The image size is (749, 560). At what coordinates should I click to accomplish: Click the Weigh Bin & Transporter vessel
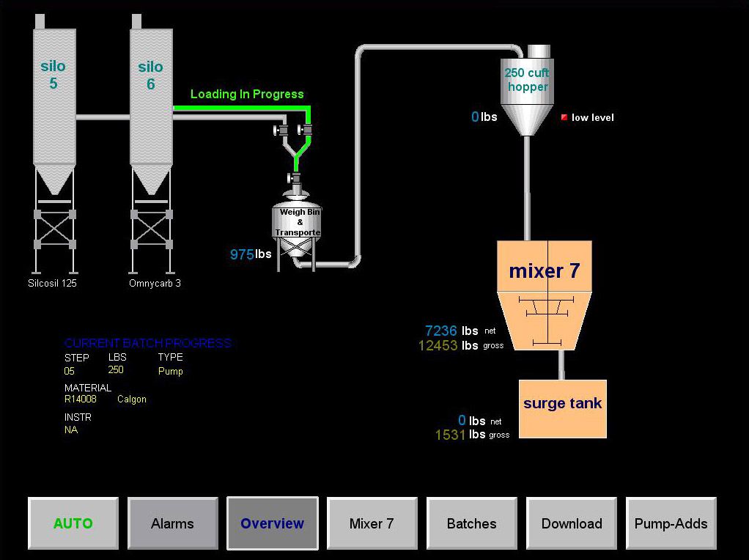tap(297, 229)
